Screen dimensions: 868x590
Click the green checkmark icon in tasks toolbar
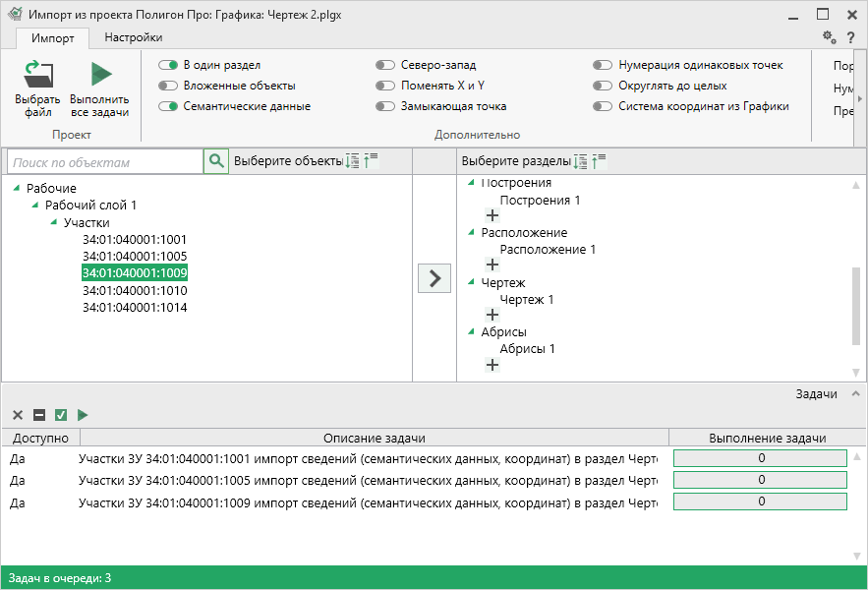(x=61, y=415)
